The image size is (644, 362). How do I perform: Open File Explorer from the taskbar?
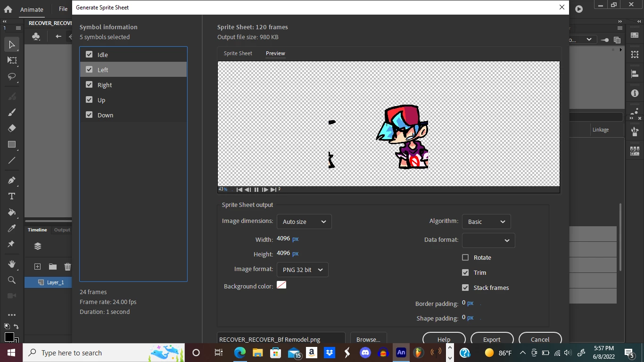click(257, 353)
